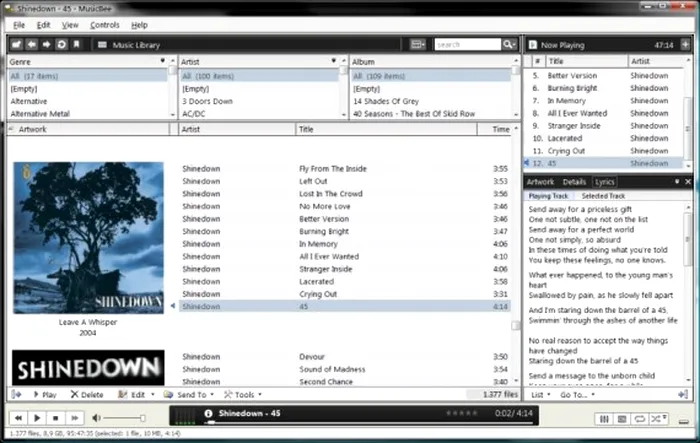Toggle the shuffle button
The width and height of the screenshot is (700, 443).
click(656, 417)
